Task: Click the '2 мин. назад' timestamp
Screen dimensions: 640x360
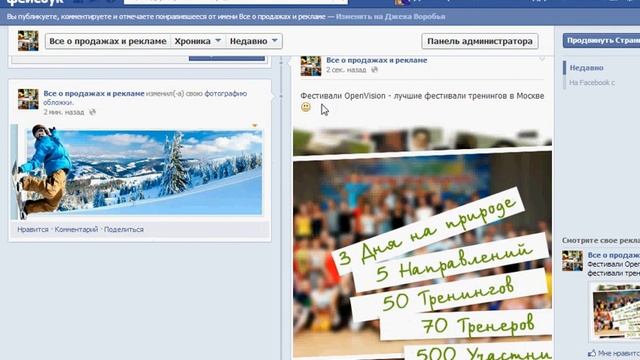Action: (x=64, y=112)
